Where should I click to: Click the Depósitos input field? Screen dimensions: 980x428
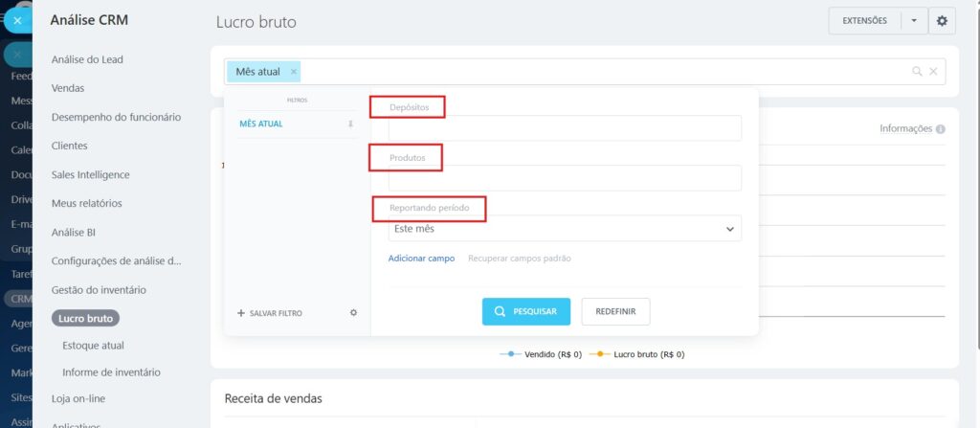565,128
